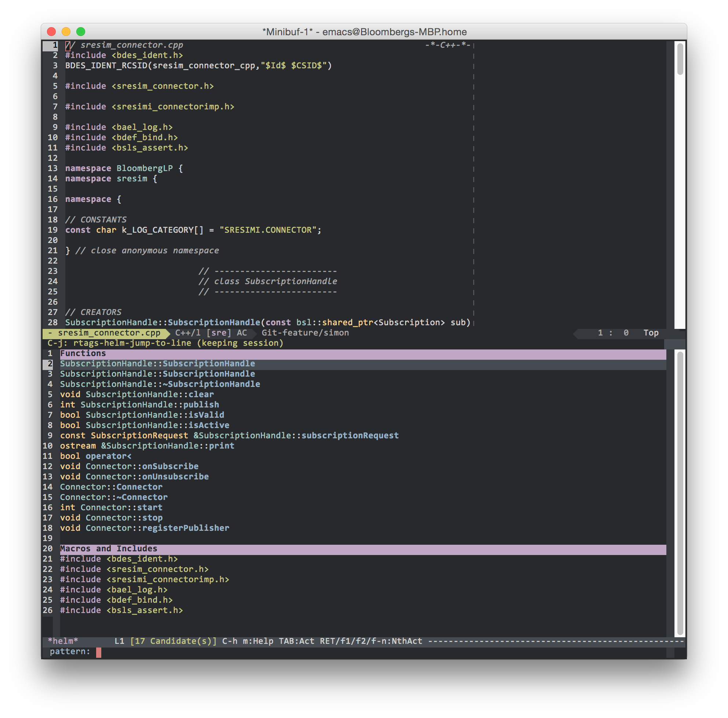
Task: Select the Connector::~Connector destructor candidate
Action: pyautogui.click(x=114, y=497)
